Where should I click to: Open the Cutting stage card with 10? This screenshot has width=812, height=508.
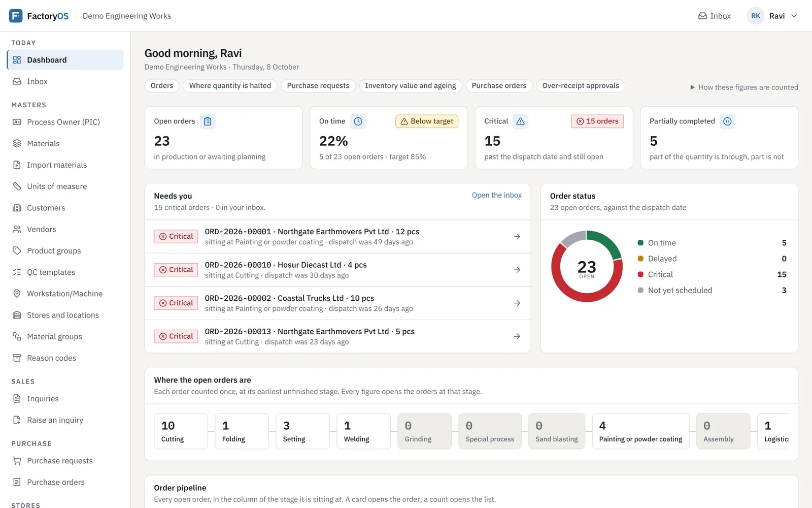coord(181,431)
